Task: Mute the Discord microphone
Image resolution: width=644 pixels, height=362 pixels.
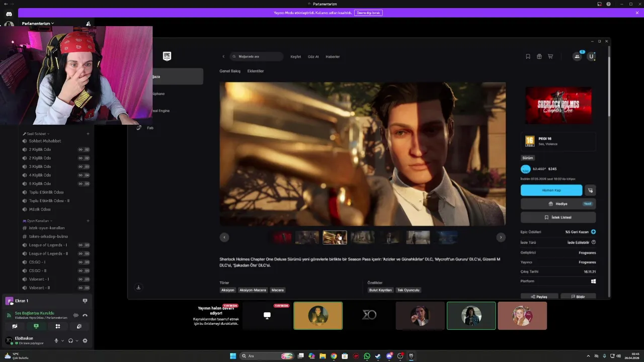Action: click(56, 340)
